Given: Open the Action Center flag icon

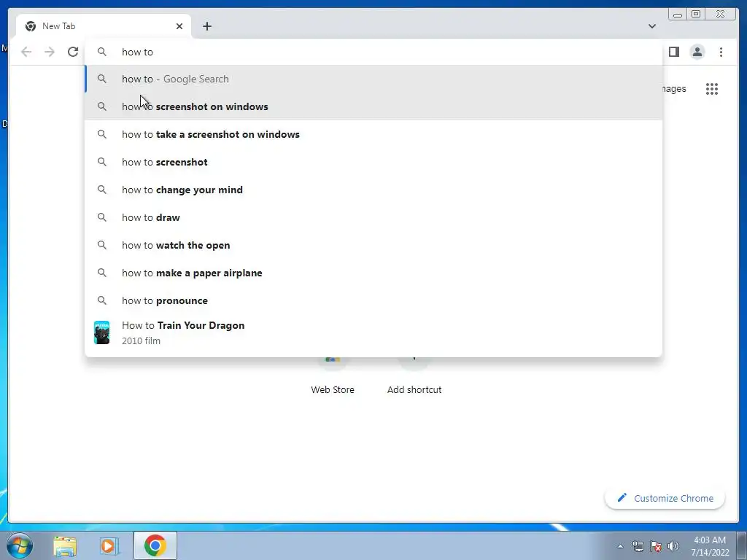Looking at the screenshot, I should (656, 546).
